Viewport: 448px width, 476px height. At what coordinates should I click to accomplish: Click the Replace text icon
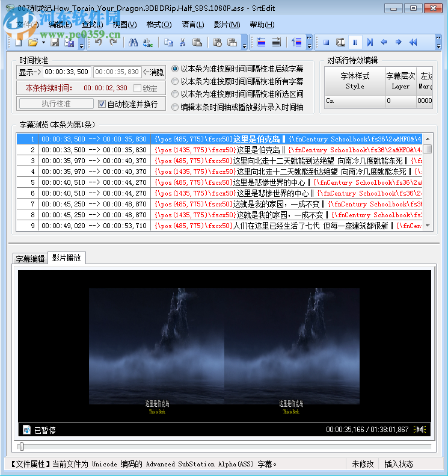coord(148,42)
